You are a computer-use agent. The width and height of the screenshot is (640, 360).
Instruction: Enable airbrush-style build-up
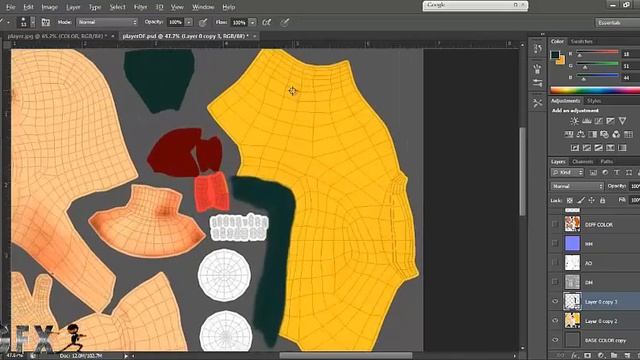[x=267, y=22]
